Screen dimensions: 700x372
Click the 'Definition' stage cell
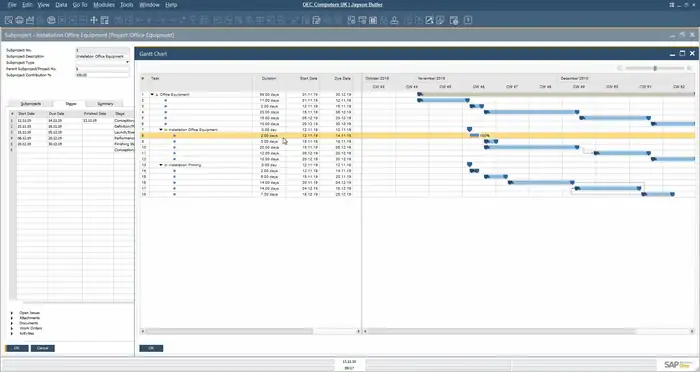(x=124, y=126)
